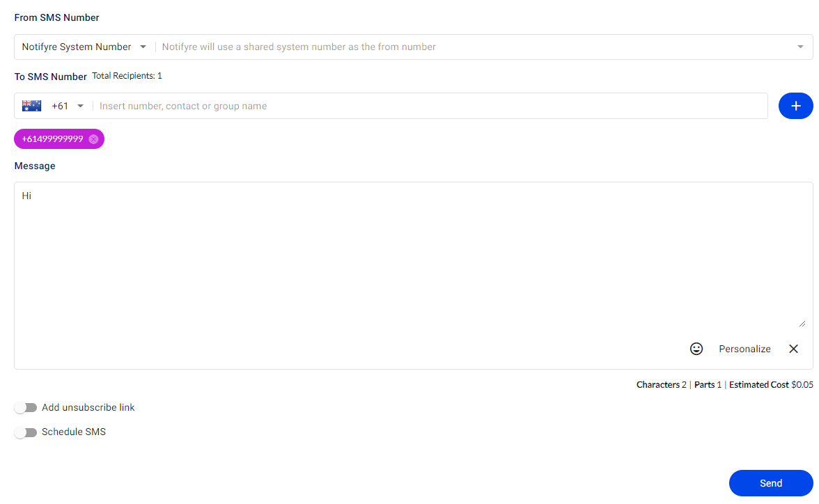Click the Personalize option
The image size is (819, 504).
coord(744,349)
